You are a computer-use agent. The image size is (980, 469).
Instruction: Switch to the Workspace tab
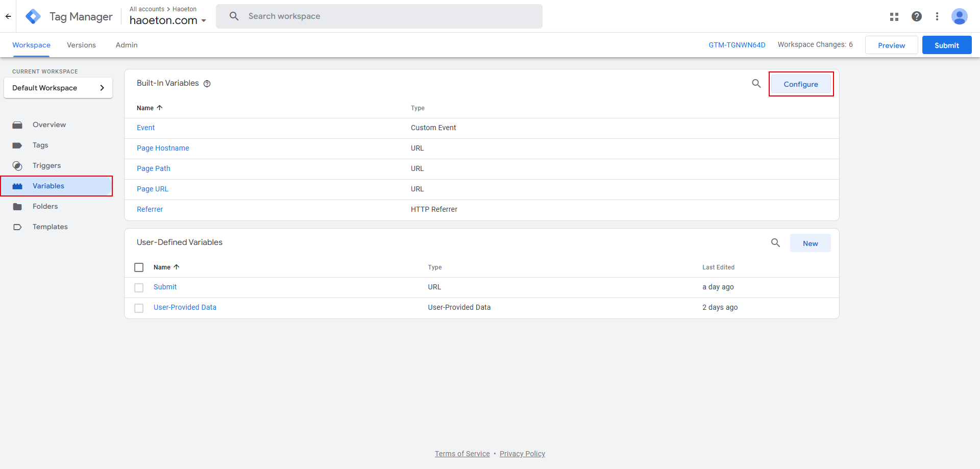click(x=31, y=45)
